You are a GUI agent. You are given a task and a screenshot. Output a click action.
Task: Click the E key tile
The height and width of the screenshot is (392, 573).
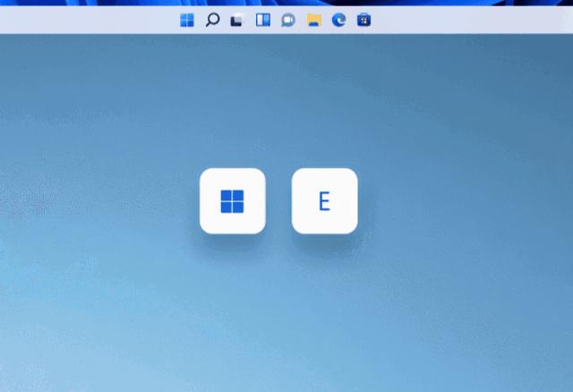click(x=324, y=201)
